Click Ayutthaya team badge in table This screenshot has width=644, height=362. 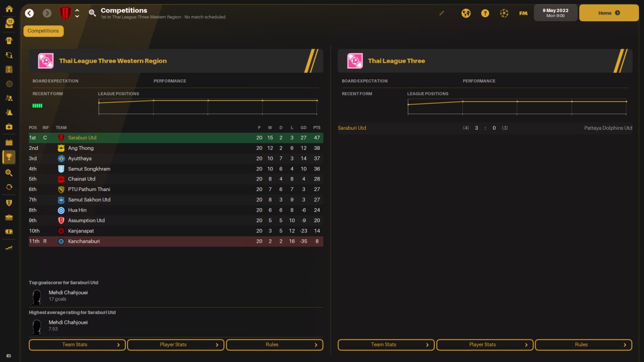pyautogui.click(x=61, y=158)
